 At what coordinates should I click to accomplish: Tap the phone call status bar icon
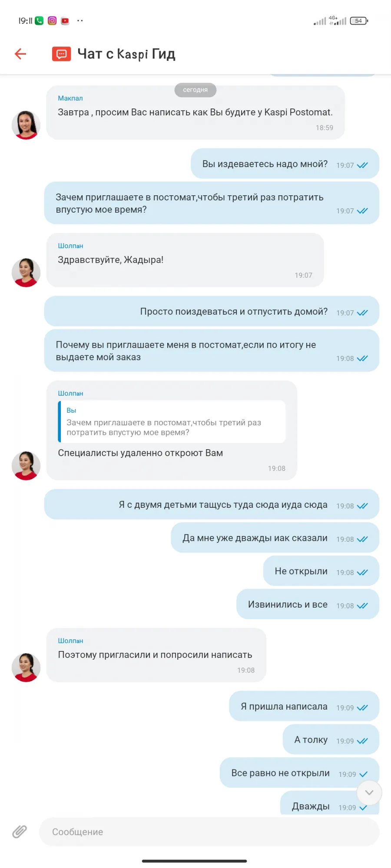(x=39, y=20)
